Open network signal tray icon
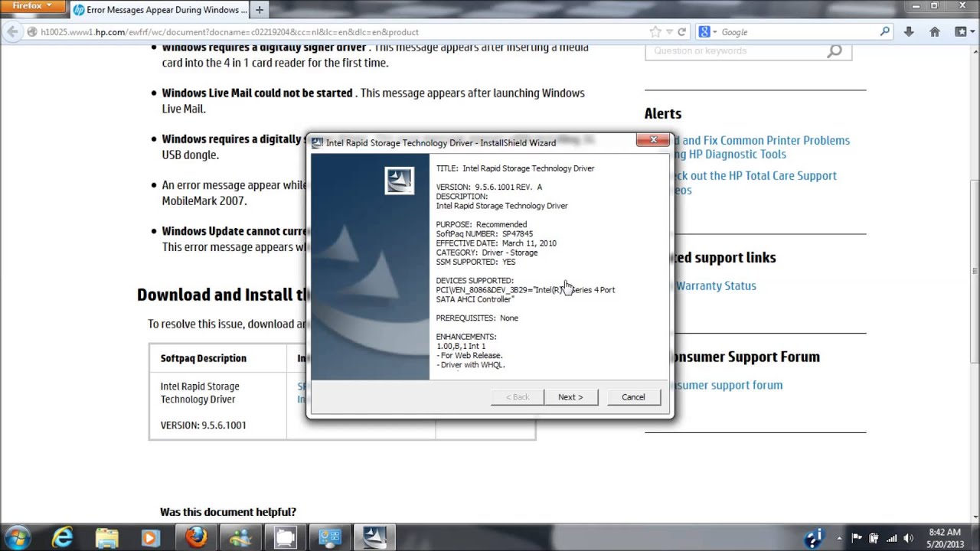 click(891, 538)
